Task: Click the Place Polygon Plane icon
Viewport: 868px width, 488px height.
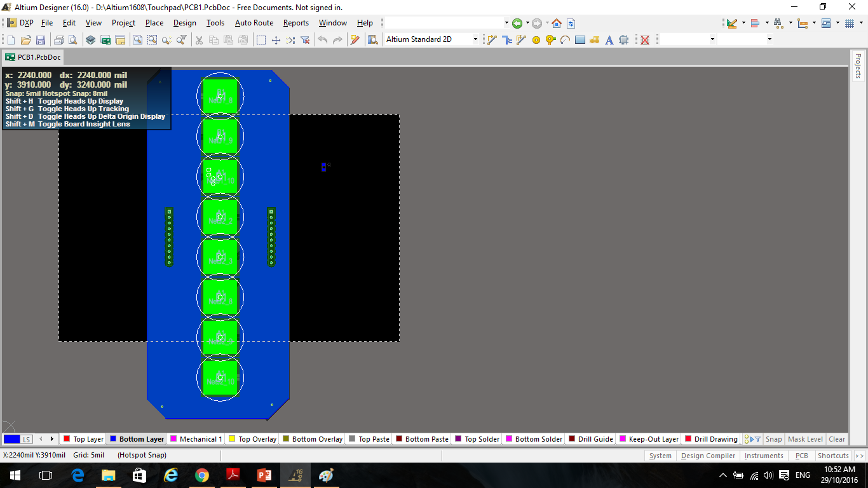Action: pyautogui.click(x=594, y=39)
